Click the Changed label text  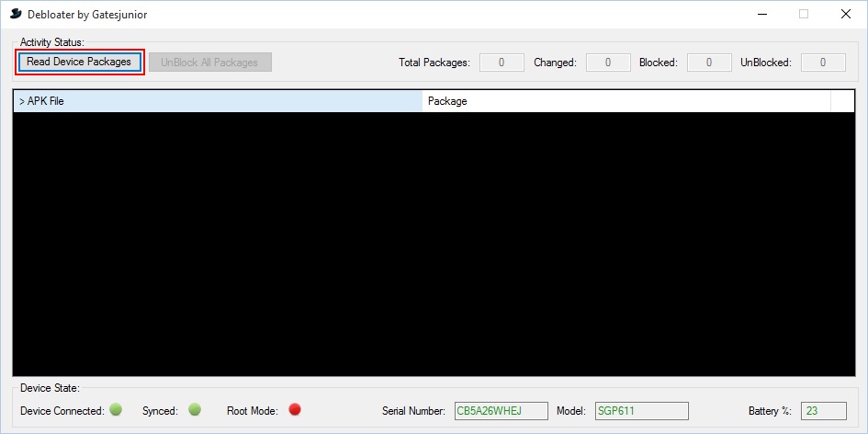tap(555, 63)
